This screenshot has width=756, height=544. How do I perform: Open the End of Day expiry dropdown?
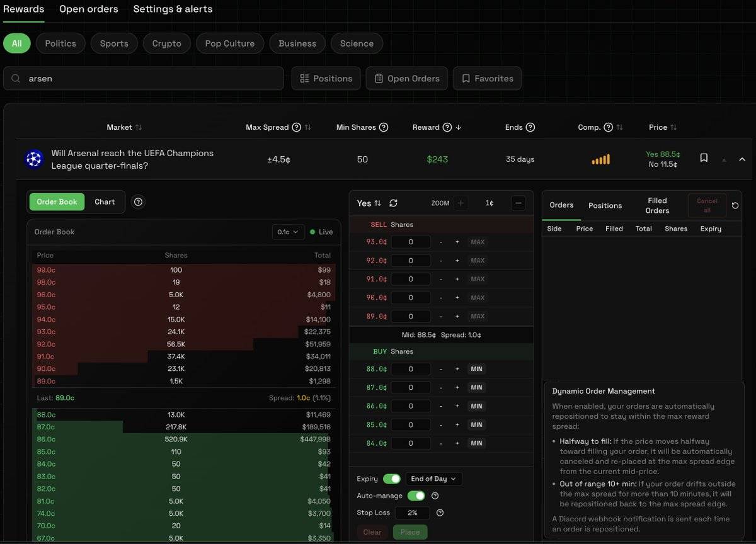433,479
